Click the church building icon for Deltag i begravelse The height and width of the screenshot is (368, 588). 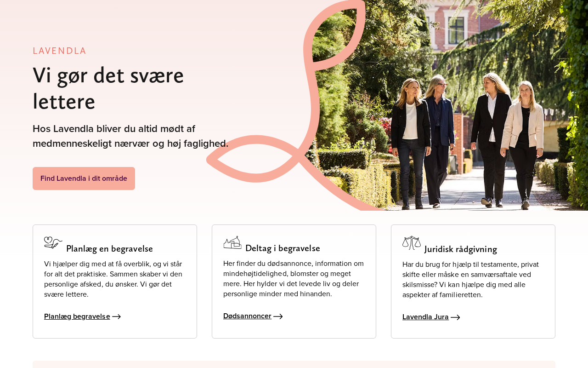pyautogui.click(x=232, y=242)
